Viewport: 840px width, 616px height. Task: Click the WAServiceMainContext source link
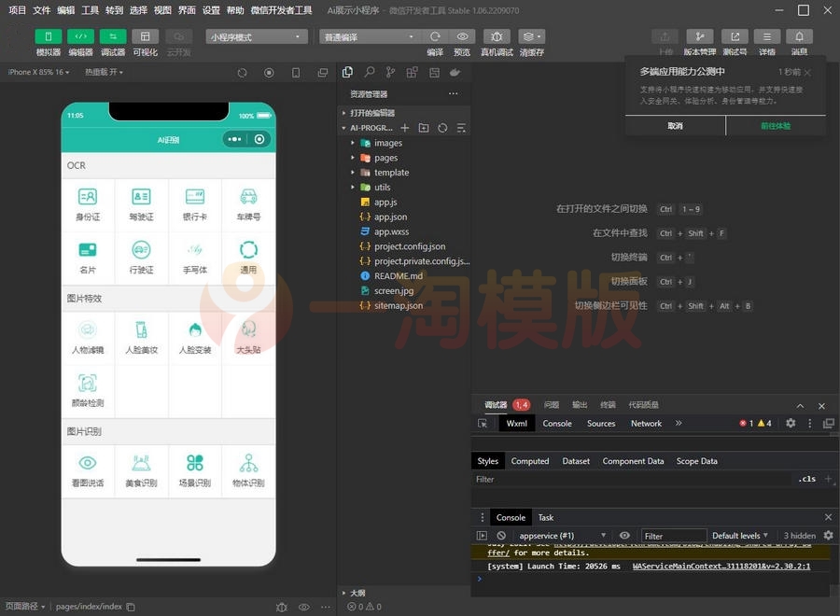point(721,567)
